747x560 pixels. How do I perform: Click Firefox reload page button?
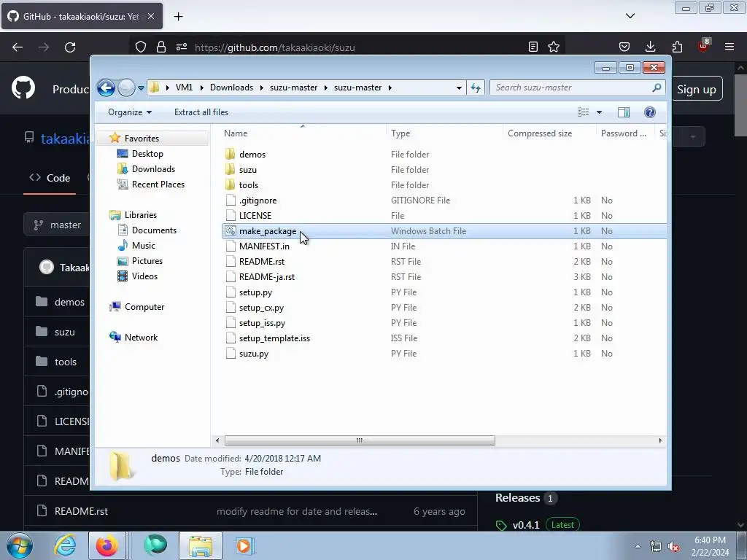(x=70, y=47)
